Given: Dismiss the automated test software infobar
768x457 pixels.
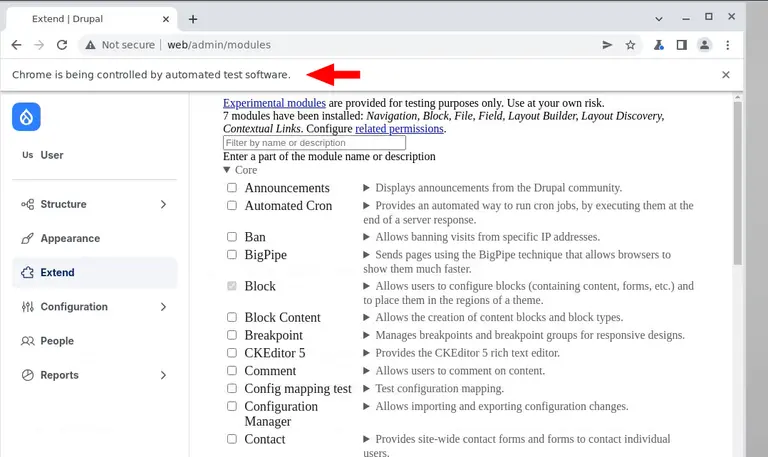Looking at the screenshot, I should 726,74.
